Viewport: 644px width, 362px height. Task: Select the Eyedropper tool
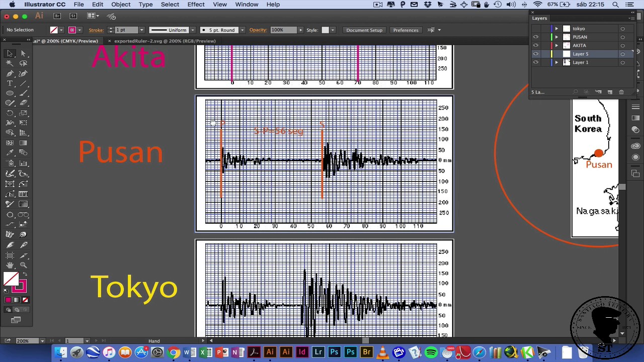pyautogui.click(x=10, y=153)
